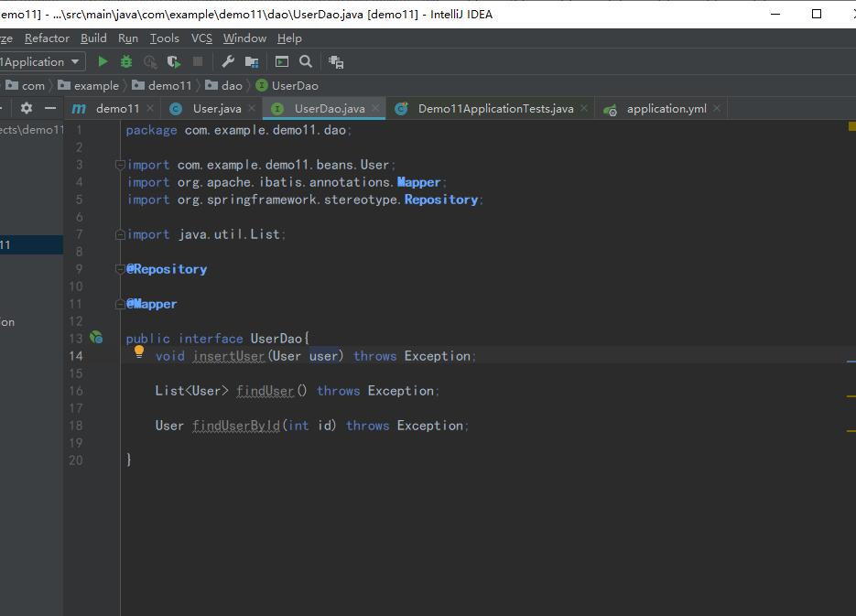856x616 pixels.
Task: Click the Search Everywhere magnifier icon
Action: coord(306,62)
